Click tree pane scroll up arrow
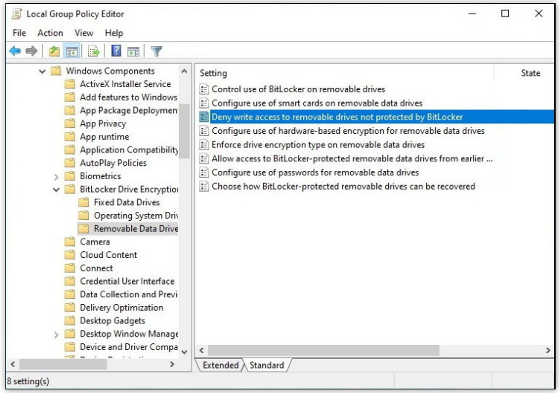 184,71
